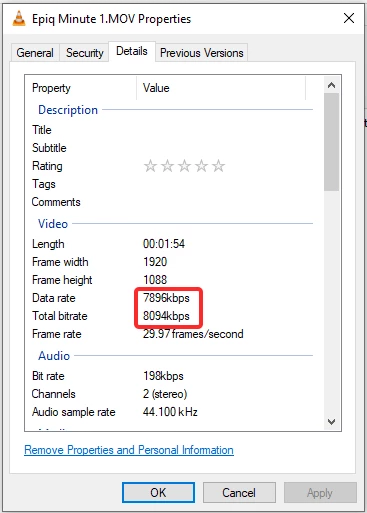The image size is (367, 513).
Task: Click the Frame width value 1920
Action: click(155, 262)
